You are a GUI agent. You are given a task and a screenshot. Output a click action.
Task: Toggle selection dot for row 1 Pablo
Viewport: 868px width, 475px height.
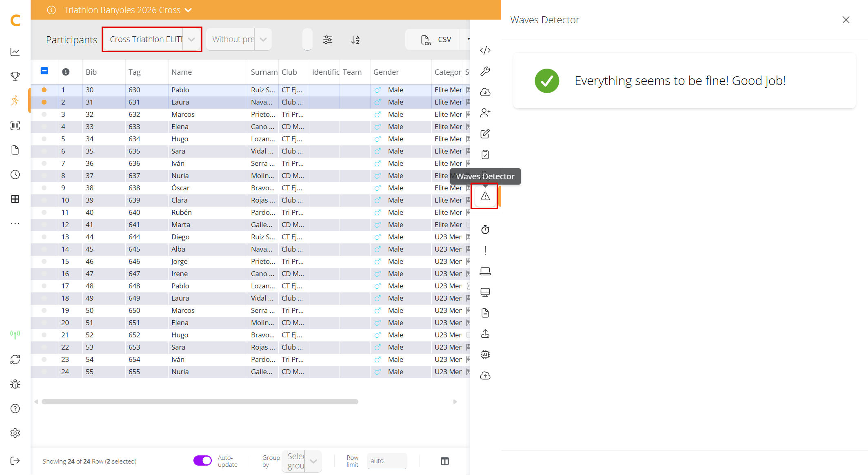(44, 90)
